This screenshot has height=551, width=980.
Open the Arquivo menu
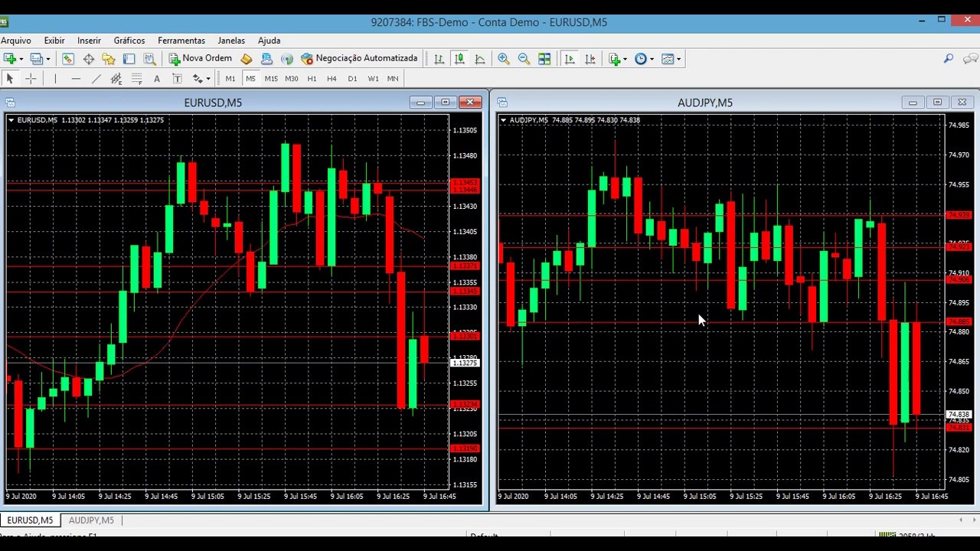(16, 41)
